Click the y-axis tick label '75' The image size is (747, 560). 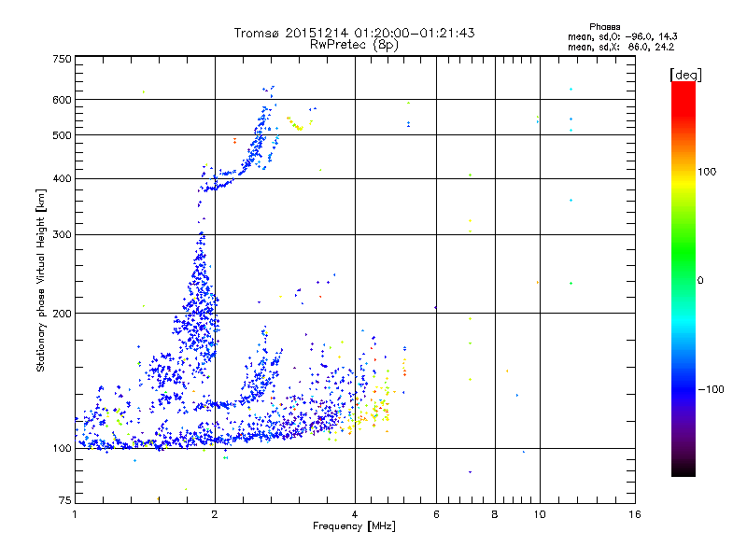click(x=65, y=500)
